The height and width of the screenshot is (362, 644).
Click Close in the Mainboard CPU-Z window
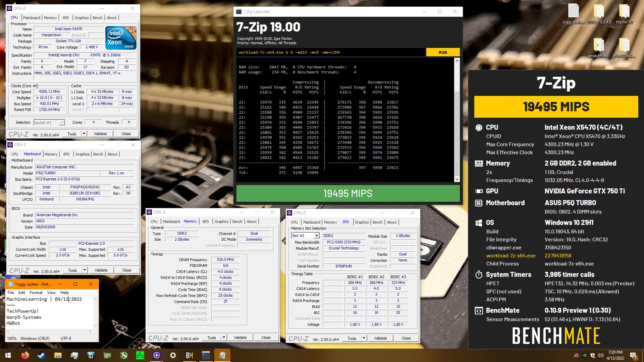click(x=127, y=270)
